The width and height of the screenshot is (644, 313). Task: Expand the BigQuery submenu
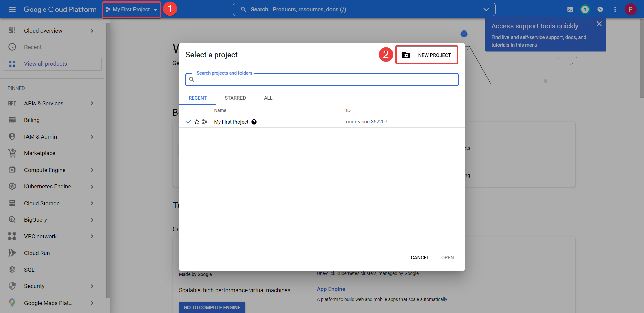pyautogui.click(x=92, y=220)
